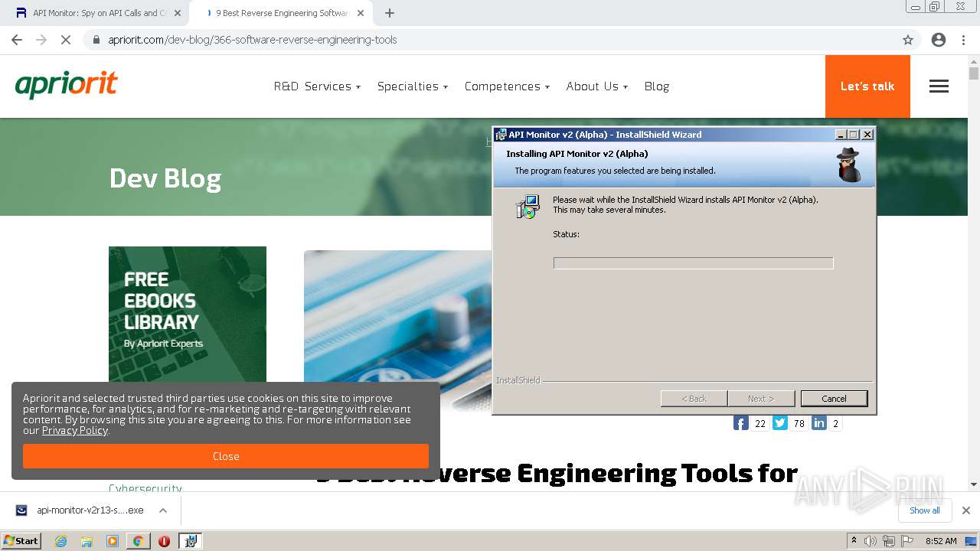The height and width of the screenshot is (551, 980).
Task: Open the Apriorit hamburger menu icon
Action: [939, 86]
